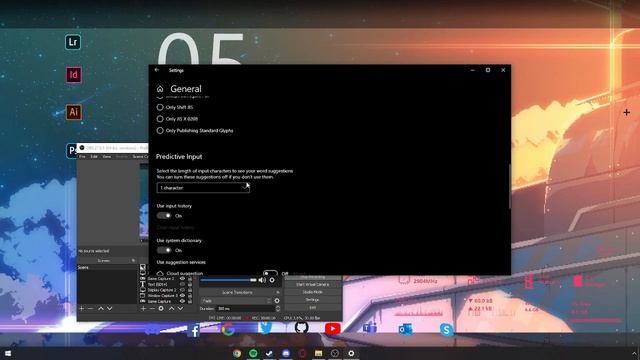Move the selected source up in OBS
Screen dimensions: 640x360
coord(171,309)
